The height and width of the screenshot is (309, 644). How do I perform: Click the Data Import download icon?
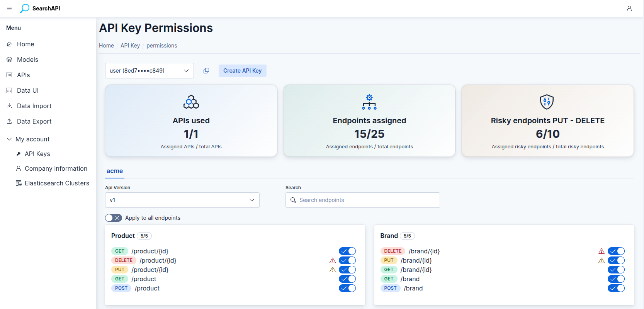[x=9, y=106]
